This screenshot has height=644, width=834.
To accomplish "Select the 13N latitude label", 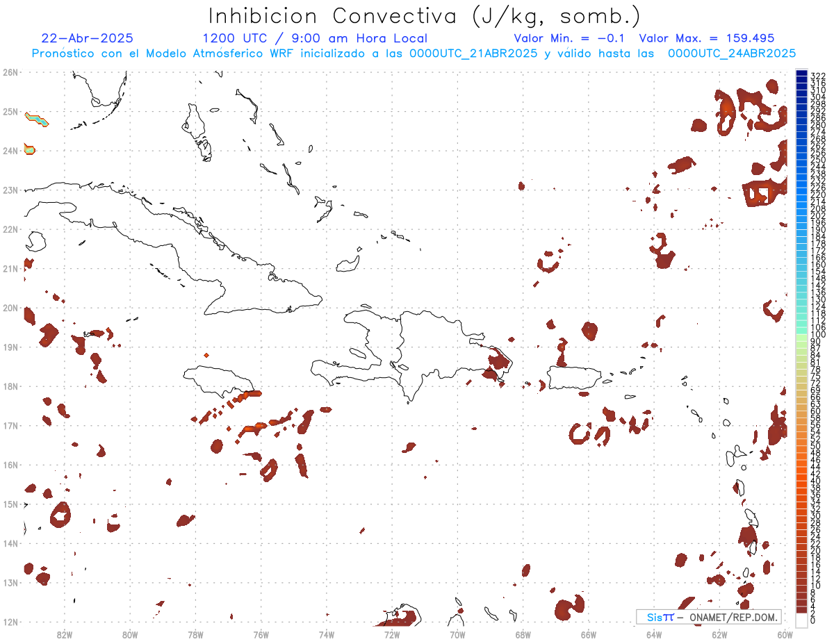I will [x=10, y=582].
